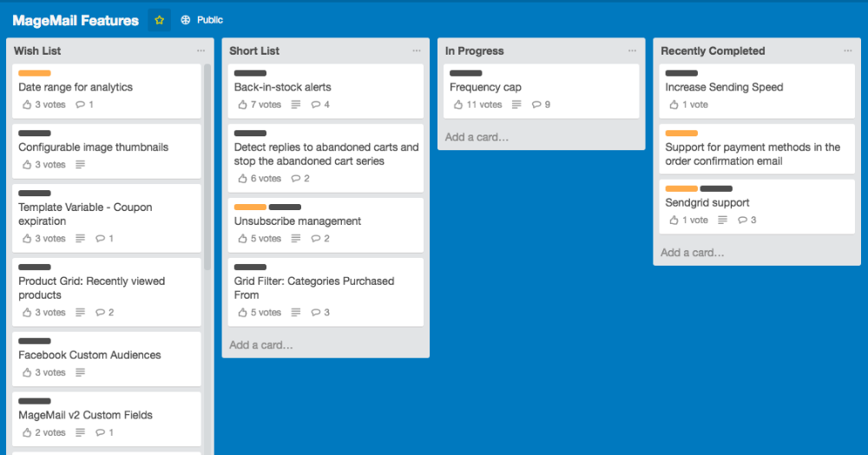
Task: Click the Public visibility globe icon
Action: (x=186, y=20)
